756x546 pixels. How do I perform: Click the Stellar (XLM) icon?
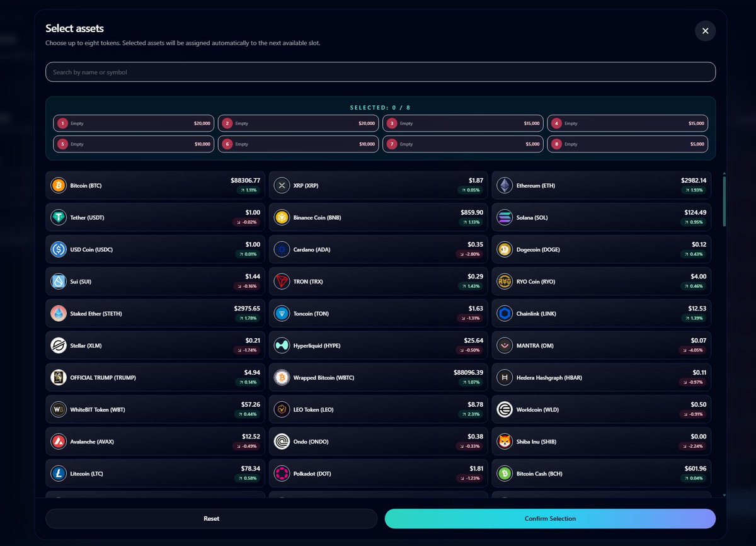(x=59, y=346)
